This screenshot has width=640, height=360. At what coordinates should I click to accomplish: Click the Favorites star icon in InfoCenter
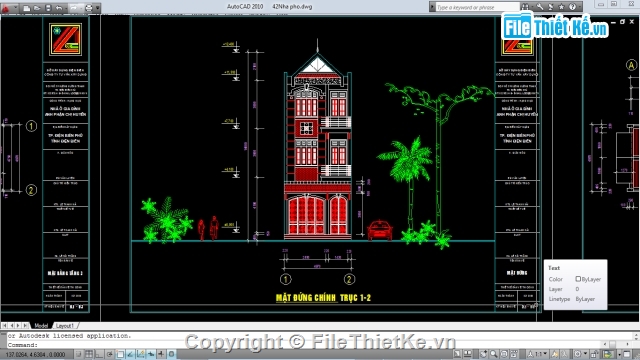point(562,7)
